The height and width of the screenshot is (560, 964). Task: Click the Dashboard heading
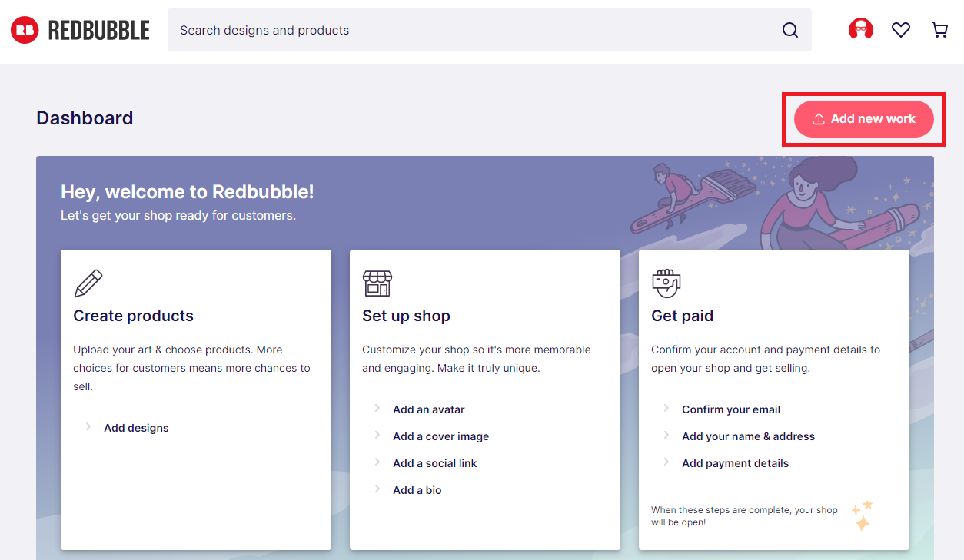85,118
